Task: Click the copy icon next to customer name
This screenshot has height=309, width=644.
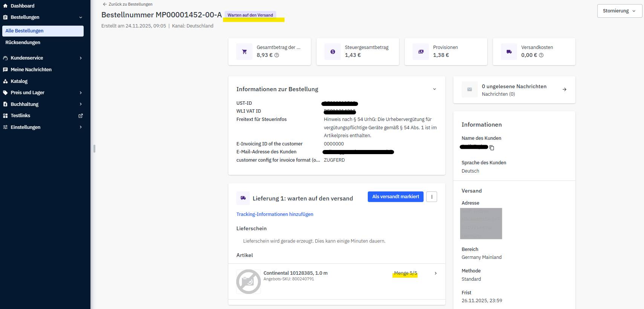Action: 492,148
